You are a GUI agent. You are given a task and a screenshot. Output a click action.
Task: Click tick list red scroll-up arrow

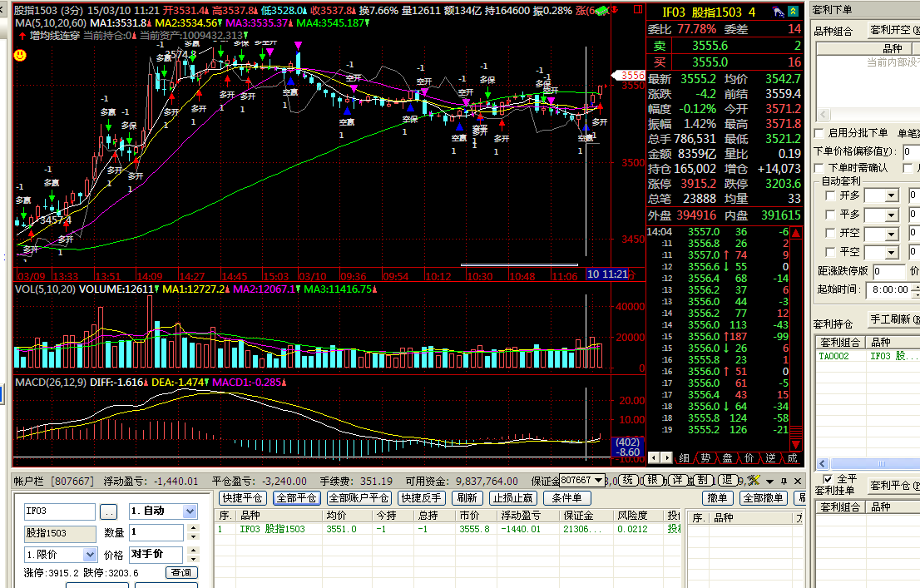(x=796, y=233)
